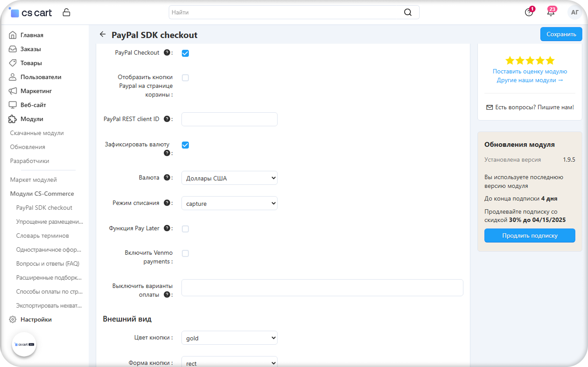This screenshot has width=588, height=367.
Task: Open the Цвет кнопки dropdown
Action: click(230, 338)
